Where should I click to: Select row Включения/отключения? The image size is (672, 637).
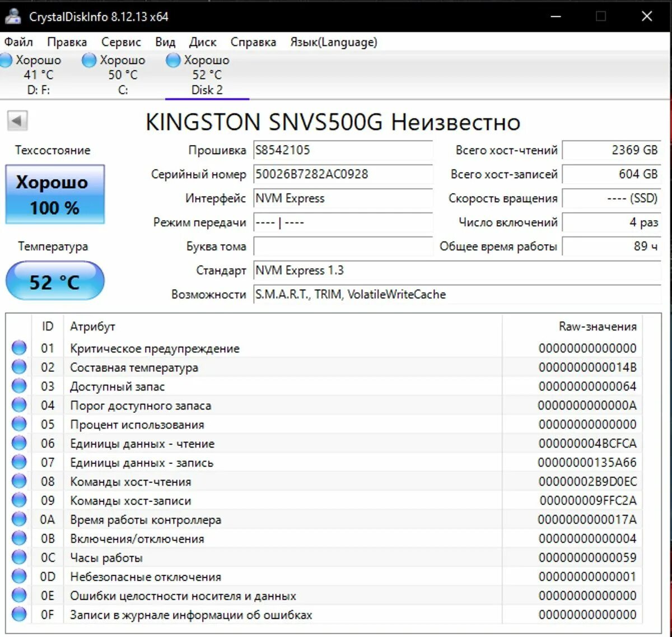(x=324, y=538)
